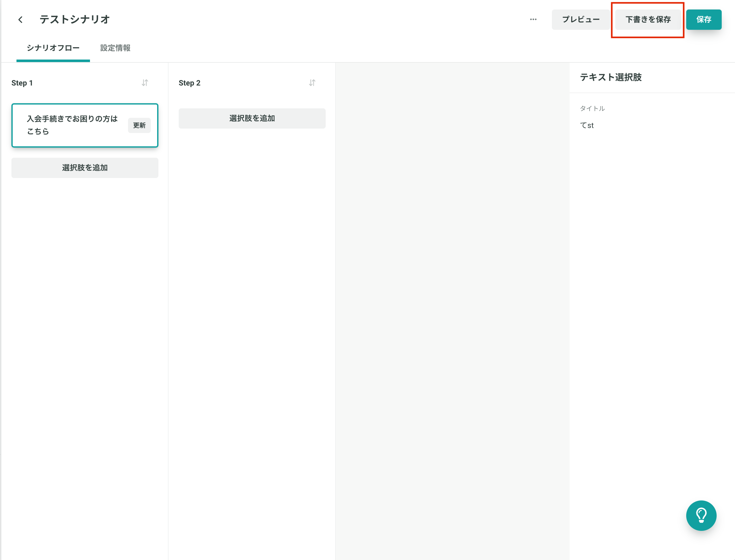Screen dimensions: 735x560
Task: Click the テストシナリオ scenario title
Action: point(75,20)
